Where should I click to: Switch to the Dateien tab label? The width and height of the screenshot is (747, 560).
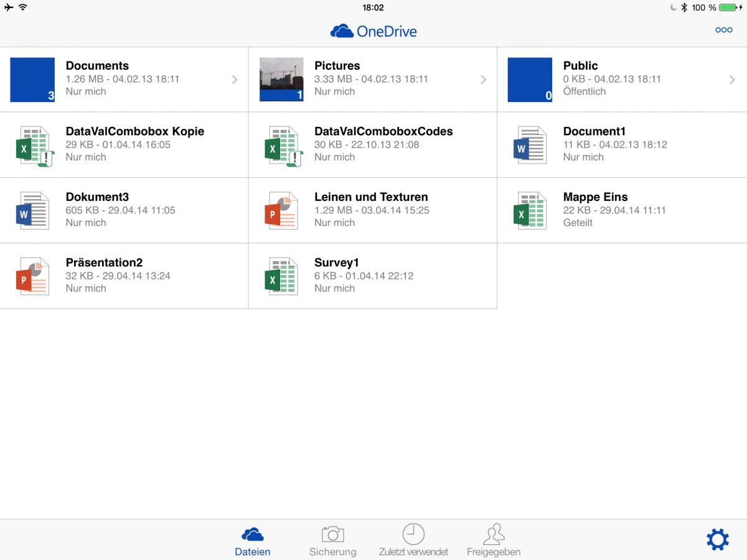[253, 552]
